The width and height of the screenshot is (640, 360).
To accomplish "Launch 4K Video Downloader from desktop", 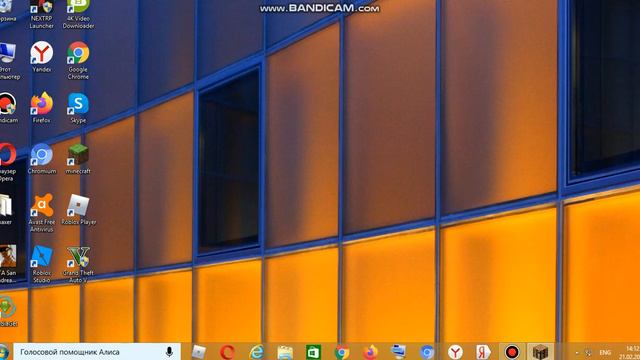I will click(x=78, y=14).
